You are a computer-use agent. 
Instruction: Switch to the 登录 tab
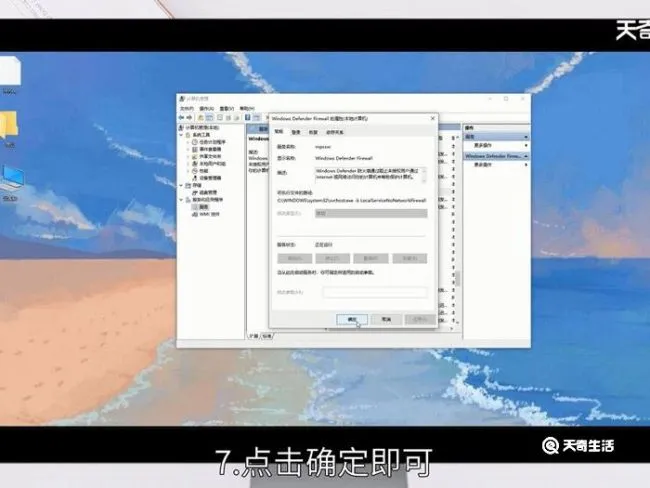pyautogui.click(x=296, y=132)
